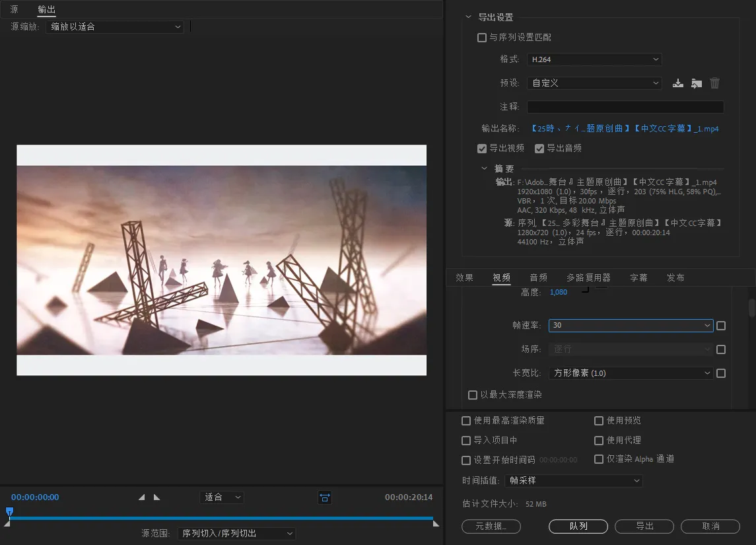Check the 使用代理 option
Viewport: 756px width, 545px height.
point(598,441)
